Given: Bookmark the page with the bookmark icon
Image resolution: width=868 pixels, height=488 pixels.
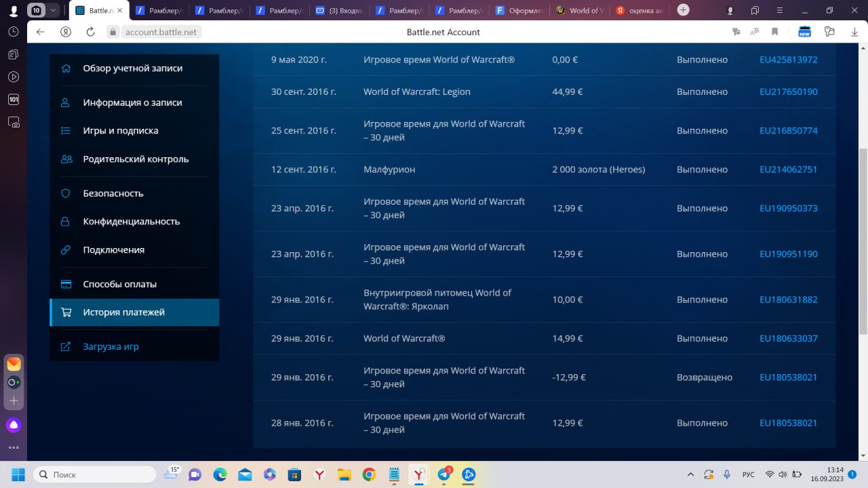Looking at the screenshot, I should (x=774, y=32).
